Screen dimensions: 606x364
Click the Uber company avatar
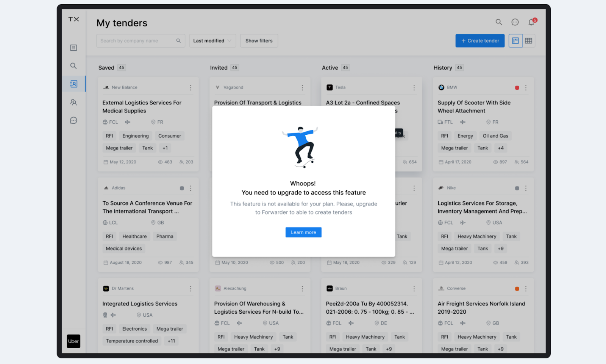(73, 341)
